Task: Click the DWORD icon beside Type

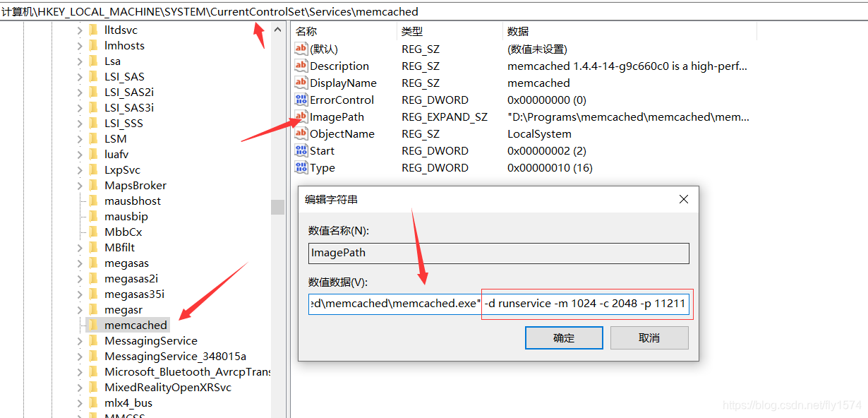Action: pos(301,167)
